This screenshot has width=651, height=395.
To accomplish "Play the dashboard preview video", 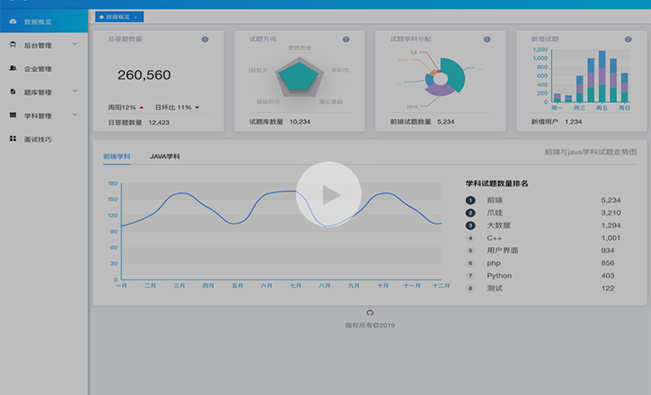I will pos(328,194).
